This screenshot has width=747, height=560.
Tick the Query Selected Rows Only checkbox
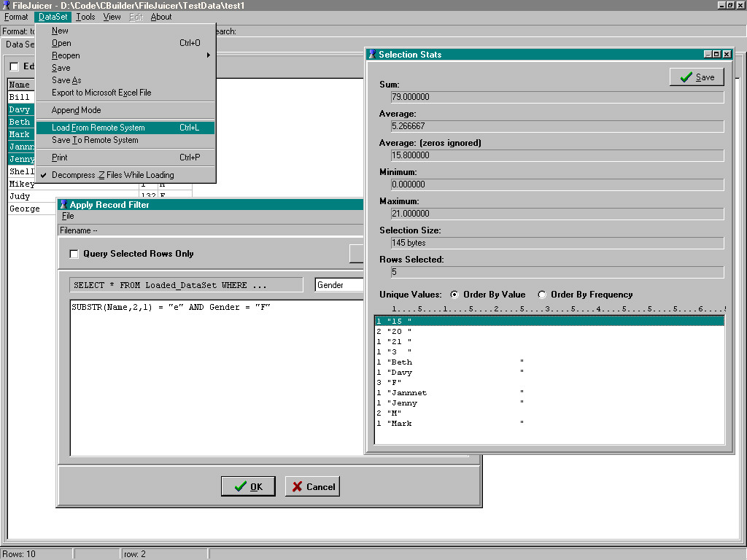point(74,254)
